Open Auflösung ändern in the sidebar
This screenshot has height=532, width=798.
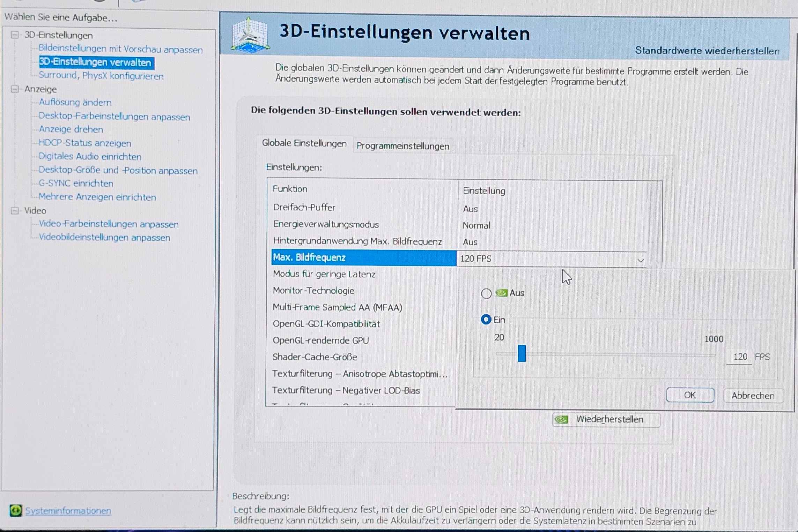[75, 103]
